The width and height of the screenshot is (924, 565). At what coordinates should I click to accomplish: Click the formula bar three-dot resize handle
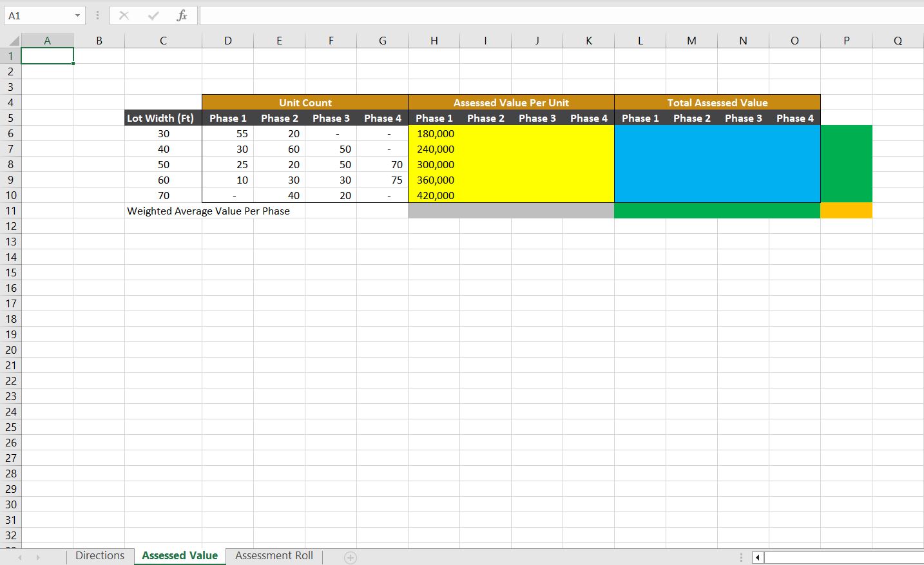click(x=98, y=15)
